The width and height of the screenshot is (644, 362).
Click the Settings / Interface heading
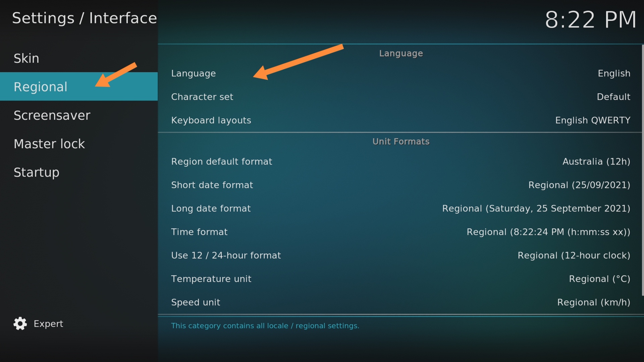[85, 18]
